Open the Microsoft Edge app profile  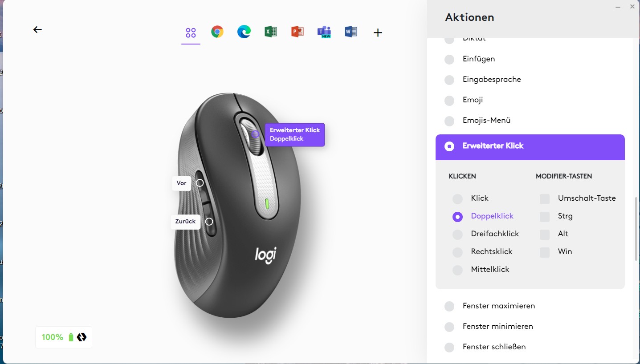coord(244,32)
